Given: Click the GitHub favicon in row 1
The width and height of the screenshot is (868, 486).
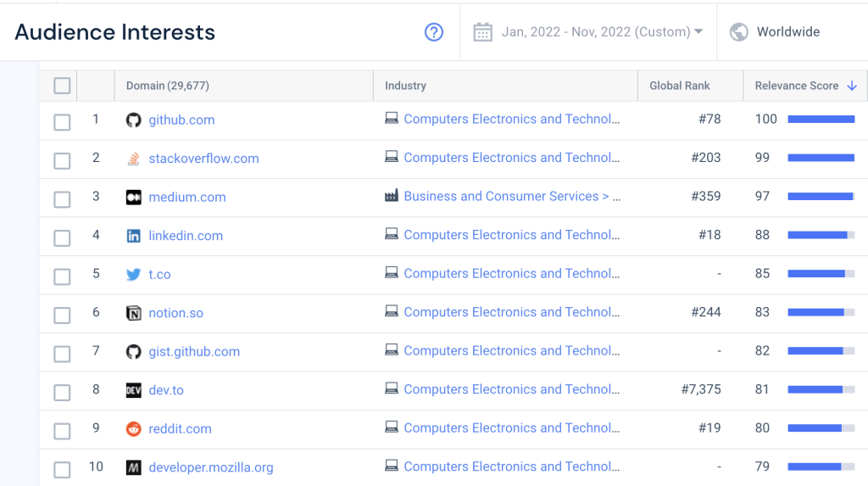Looking at the screenshot, I should point(133,120).
